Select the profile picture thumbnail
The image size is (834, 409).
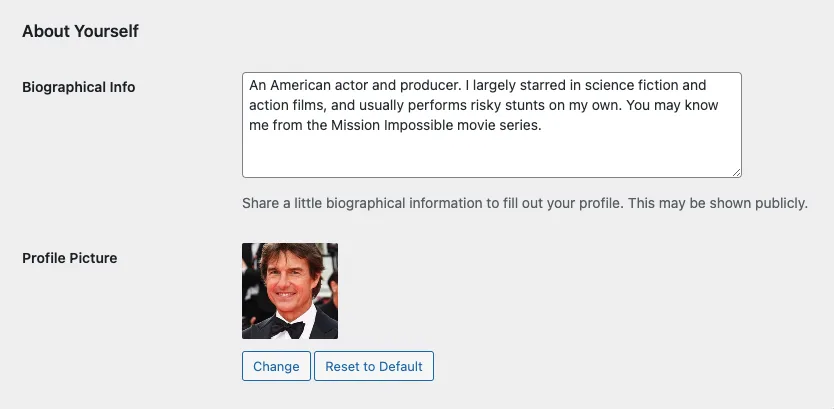pyautogui.click(x=290, y=291)
